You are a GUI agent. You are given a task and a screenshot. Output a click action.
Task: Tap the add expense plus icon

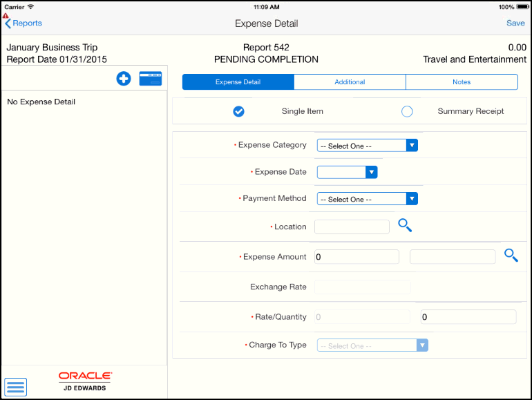coord(124,78)
